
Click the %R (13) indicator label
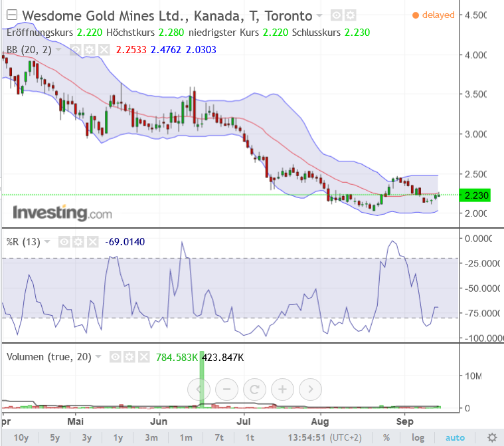click(x=23, y=242)
